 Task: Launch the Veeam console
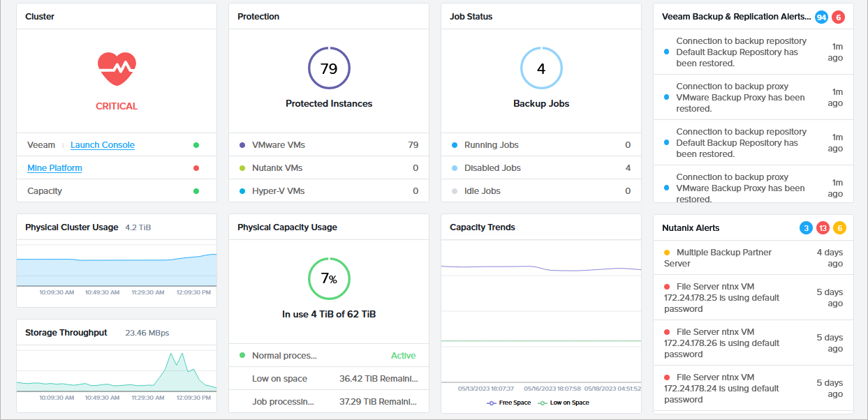click(x=103, y=145)
